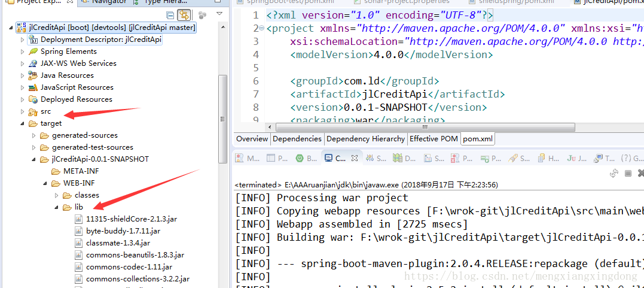Collapse the WEB-INF folder arrow
644x288 pixels.
[45, 183]
